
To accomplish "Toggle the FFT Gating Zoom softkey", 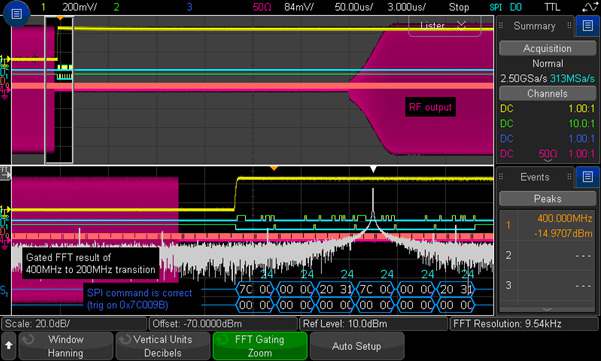I will [260, 346].
